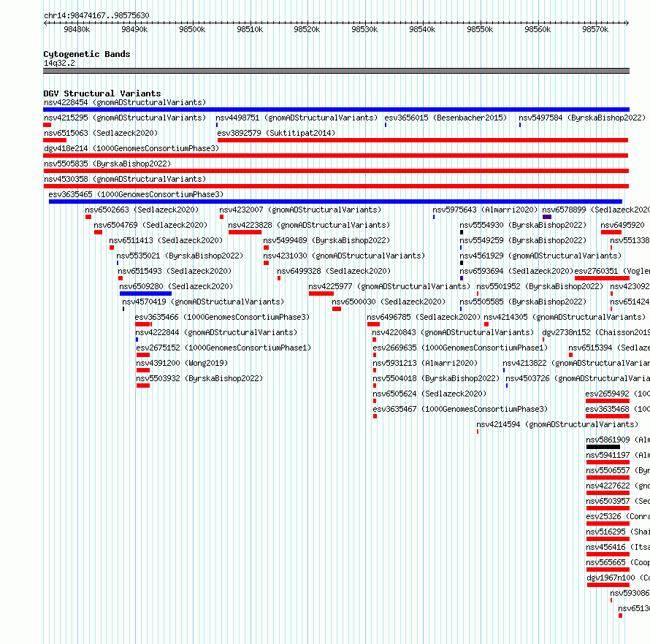Image resolution: width=650 pixels, height=644 pixels.
Task: Open nsv6496785 Sedlazeck2020 label
Action: pyautogui.click(x=424, y=317)
